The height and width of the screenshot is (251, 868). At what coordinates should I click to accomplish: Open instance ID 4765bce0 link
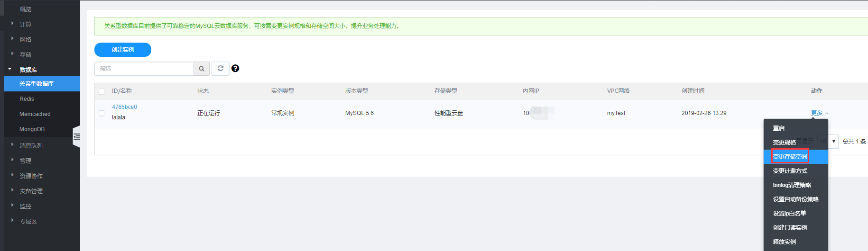(x=124, y=107)
